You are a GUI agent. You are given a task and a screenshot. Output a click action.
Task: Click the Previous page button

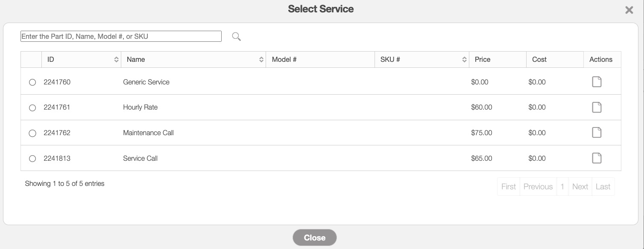tap(538, 187)
